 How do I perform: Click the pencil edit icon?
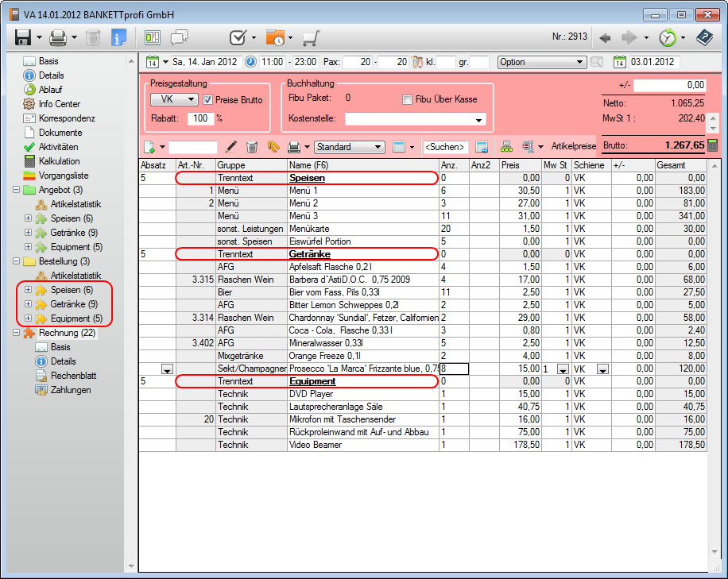pyautogui.click(x=231, y=147)
